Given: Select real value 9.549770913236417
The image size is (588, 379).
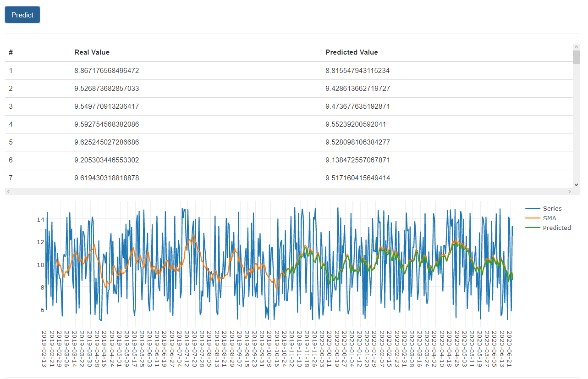Looking at the screenshot, I should tap(107, 106).
